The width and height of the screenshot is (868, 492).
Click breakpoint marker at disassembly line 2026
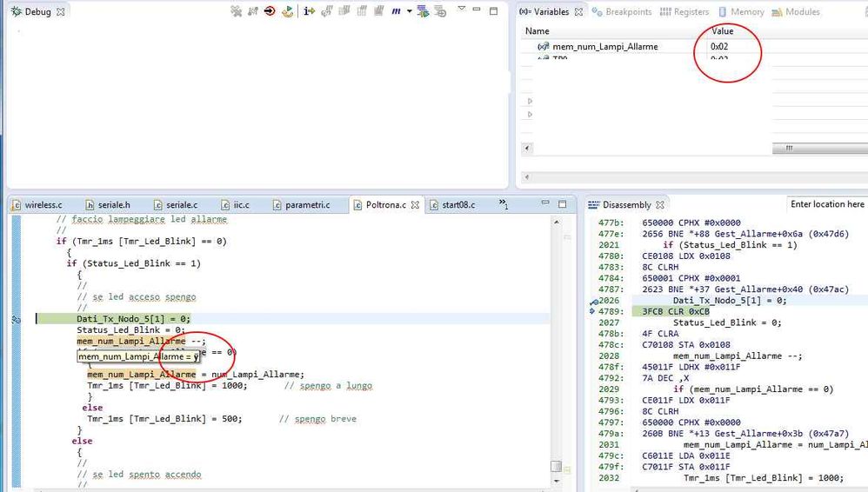(x=593, y=302)
